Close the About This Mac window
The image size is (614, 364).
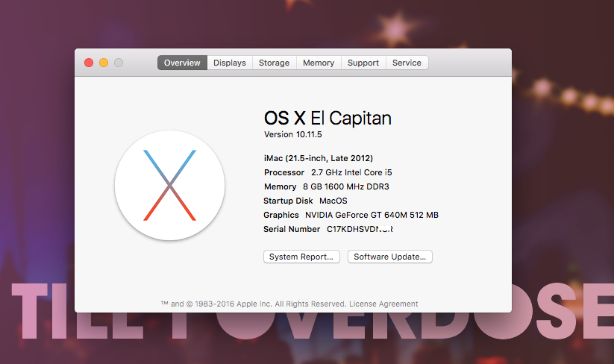(x=89, y=63)
